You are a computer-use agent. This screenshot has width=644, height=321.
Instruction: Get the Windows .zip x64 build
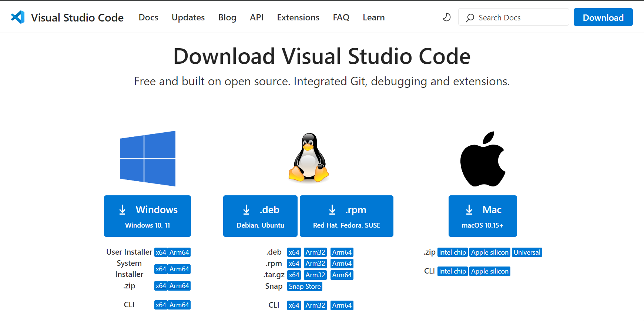click(x=161, y=286)
